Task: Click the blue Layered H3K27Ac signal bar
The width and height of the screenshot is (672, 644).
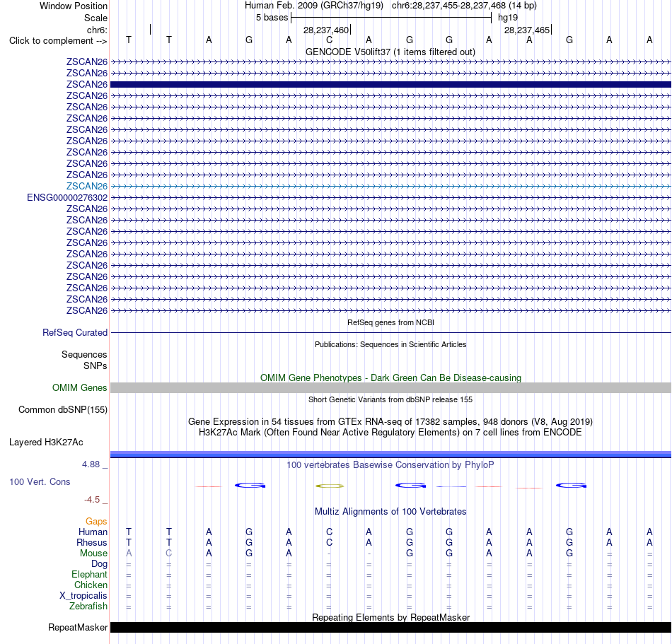Action: click(x=390, y=455)
